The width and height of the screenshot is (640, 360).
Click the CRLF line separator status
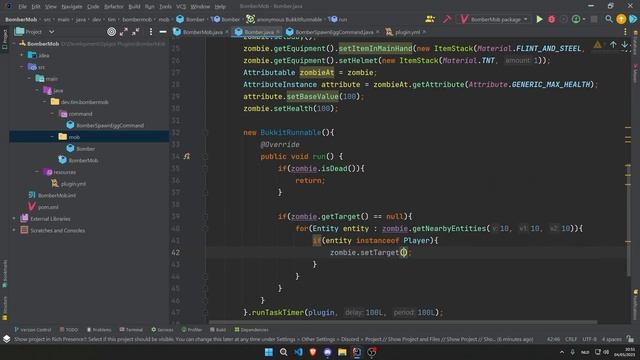tap(571, 339)
